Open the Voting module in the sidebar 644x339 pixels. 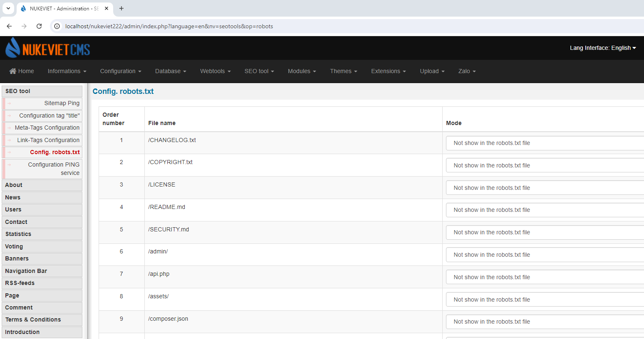pos(42,246)
